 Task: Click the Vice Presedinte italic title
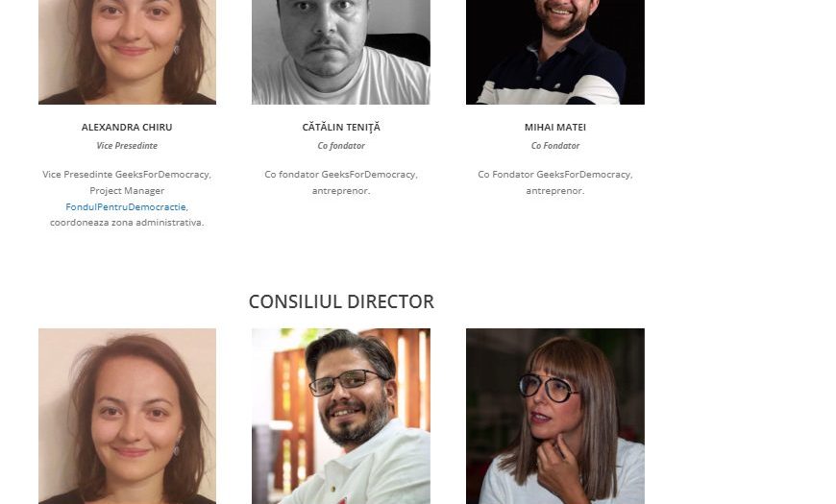tap(127, 146)
